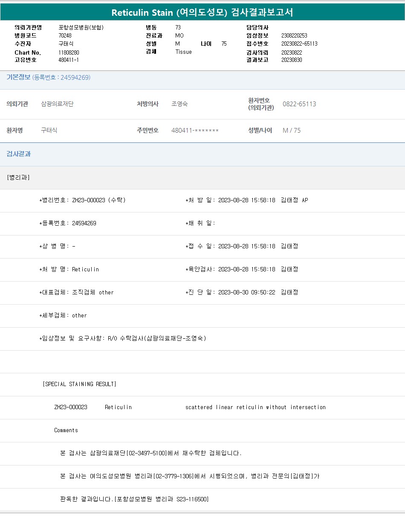Click the Reticulin Stain report title header
This screenshot has width=405, height=532.
[202, 12]
